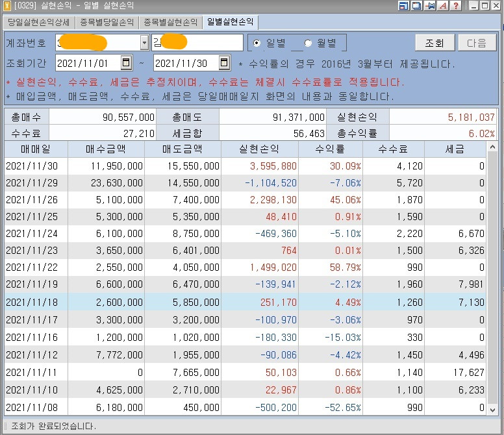Click the orange screen number icon in title bar
This screenshot has height=435, width=504.
(6, 5)
